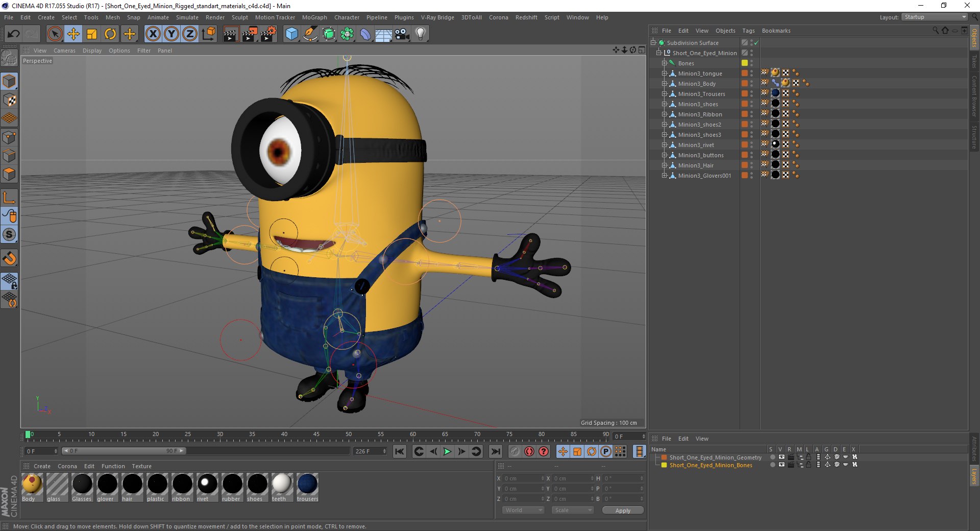Open the Layout Startup dropdown
The image size is (980, 531).
tap(935, 17)
